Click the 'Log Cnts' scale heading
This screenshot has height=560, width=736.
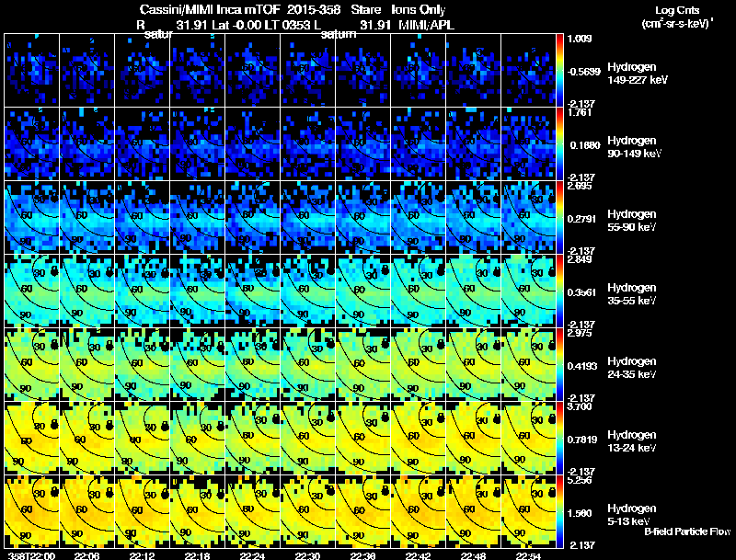pos(677,10)
